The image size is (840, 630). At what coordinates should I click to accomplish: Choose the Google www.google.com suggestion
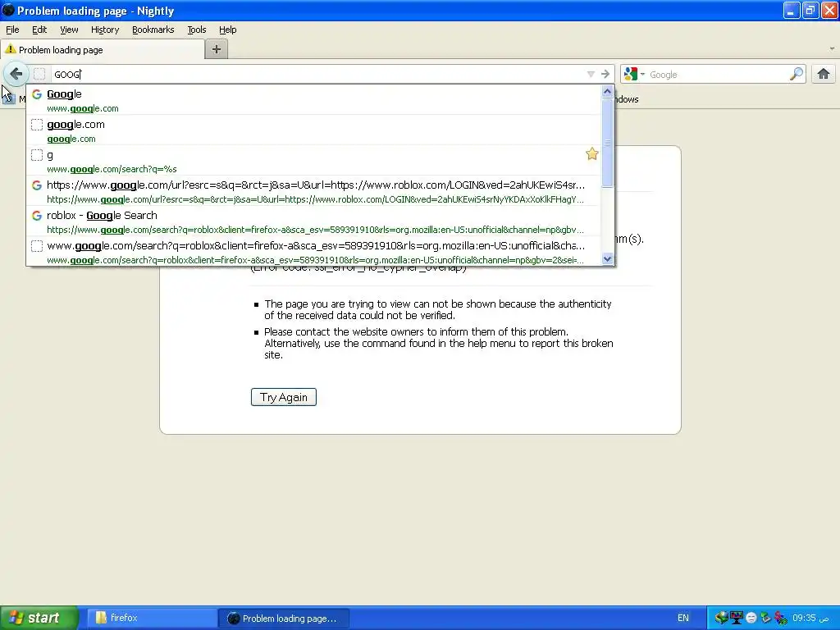(313, 100)
